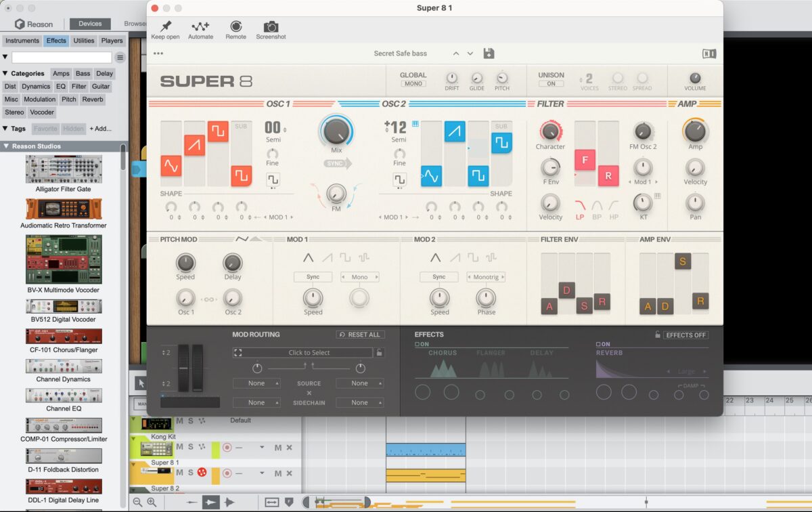Go to the previous patch with up chevron
Screen dimensions: 812x512
pyautogui.click(x=455, y=54)
